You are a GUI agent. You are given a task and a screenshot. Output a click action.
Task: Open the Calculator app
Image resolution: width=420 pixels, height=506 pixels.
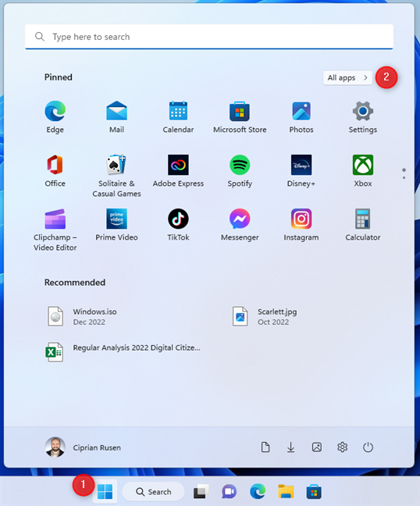(x=363, y=225)
